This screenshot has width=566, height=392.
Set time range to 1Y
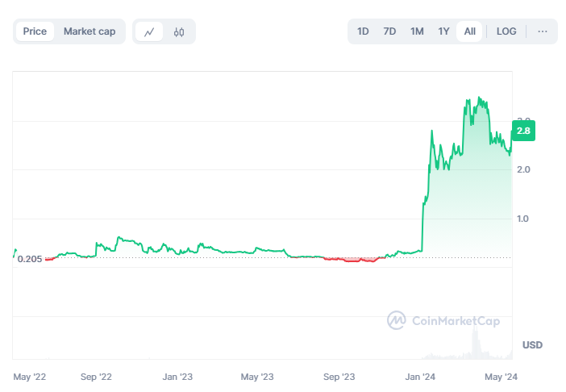tap(443, 31)
